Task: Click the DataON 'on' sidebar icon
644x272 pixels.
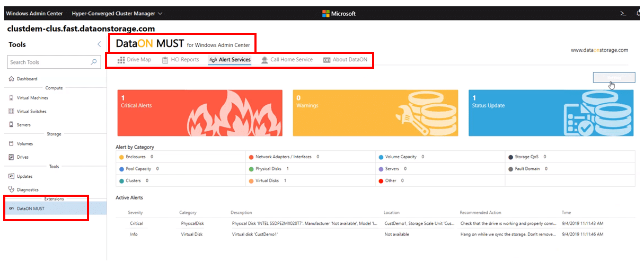Action: pyautogui.click(x=11, y=208)
